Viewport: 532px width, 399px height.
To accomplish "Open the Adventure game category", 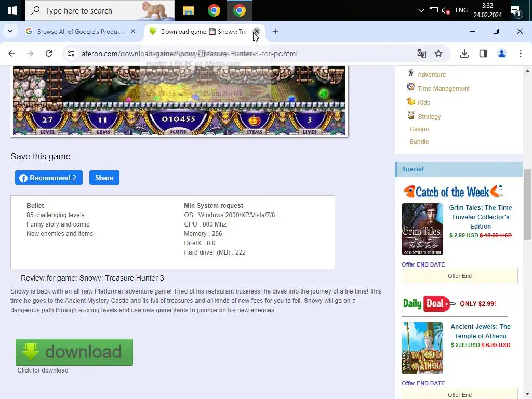I will coord(432,75).
